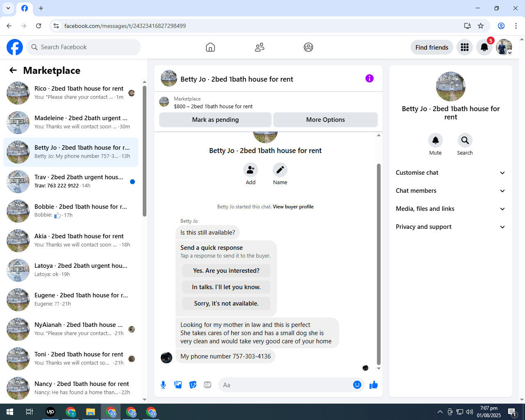Mute the Betty Jo conversation
The width and height of the screenshot is (525, 420).
pyautogui.click(x=436, y=140)
